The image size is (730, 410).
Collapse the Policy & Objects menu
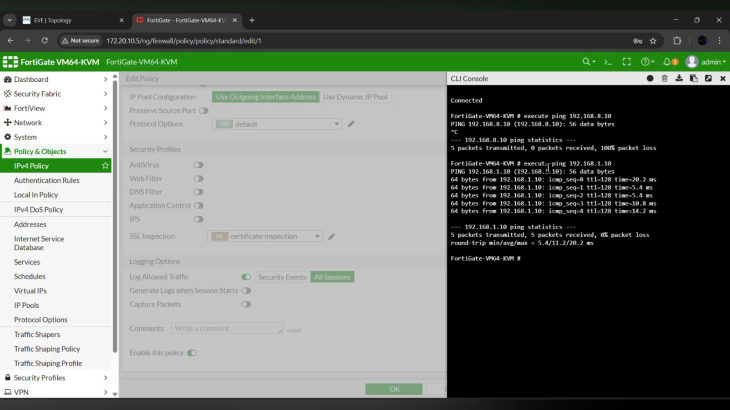click(x=55, y=151)
